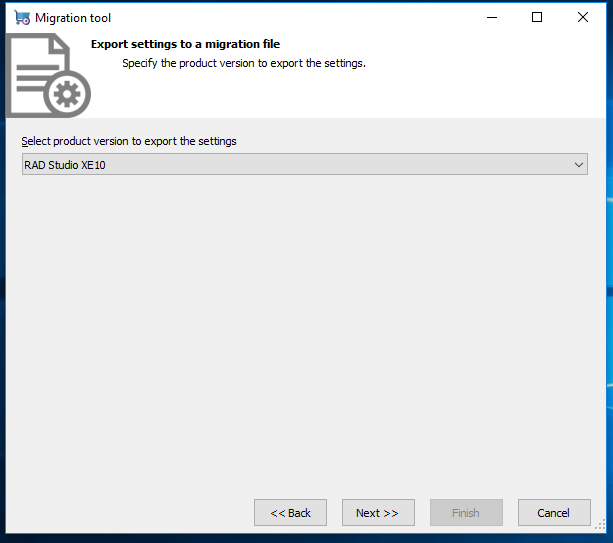Maximize the Migration tool window
Image resolution: width=613 pixels, height=543 pixels.
(537, 17)
